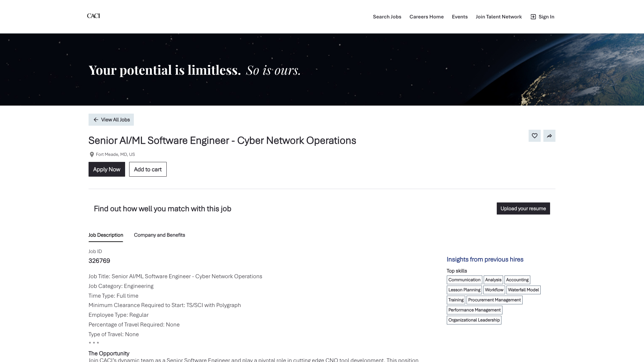Viewport: 644px width, 362px height.
Task: Click the Waterfall Model skill tag
Action: [x=523, y=290]
